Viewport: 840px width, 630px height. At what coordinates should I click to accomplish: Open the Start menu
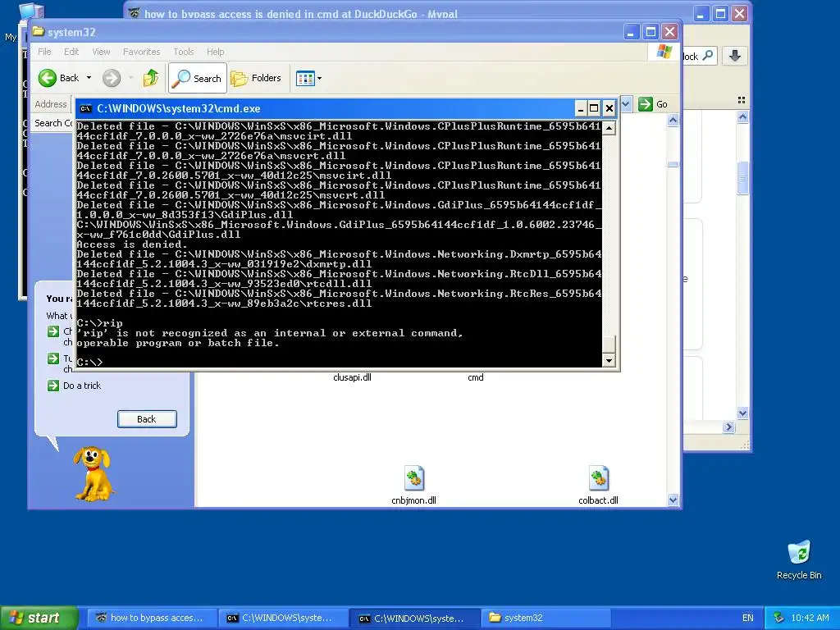(x=39, y=618)
